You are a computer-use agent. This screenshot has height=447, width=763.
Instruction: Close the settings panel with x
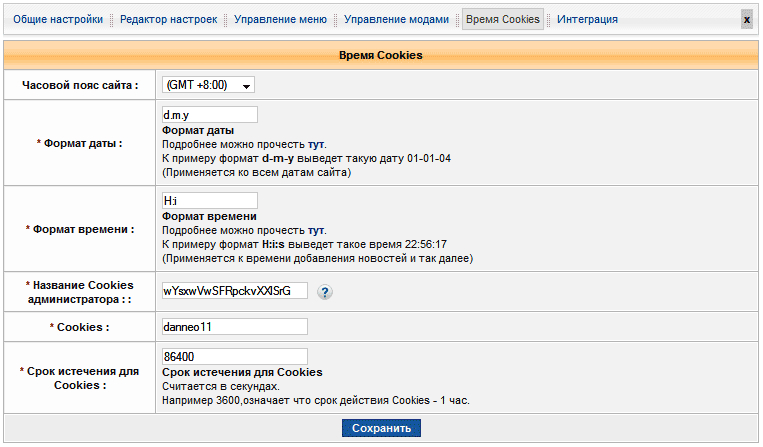746,19
